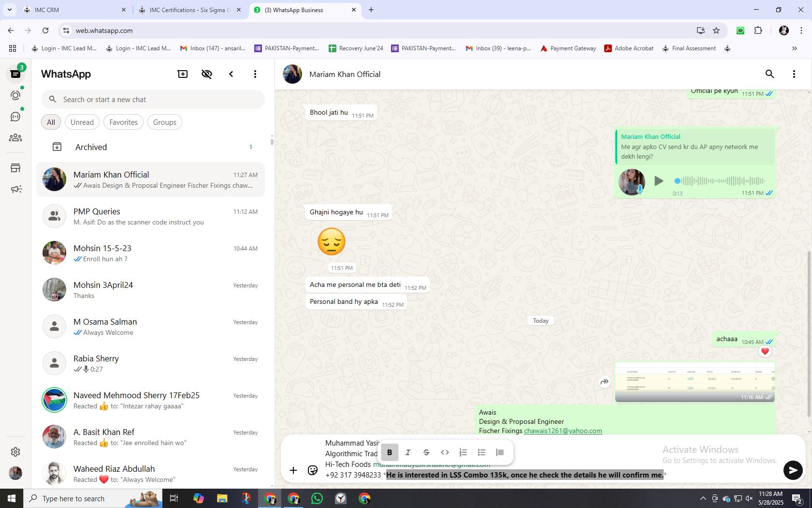
Task: Open the Payment Gateway bookmark
Action: [x=568, y=48]
